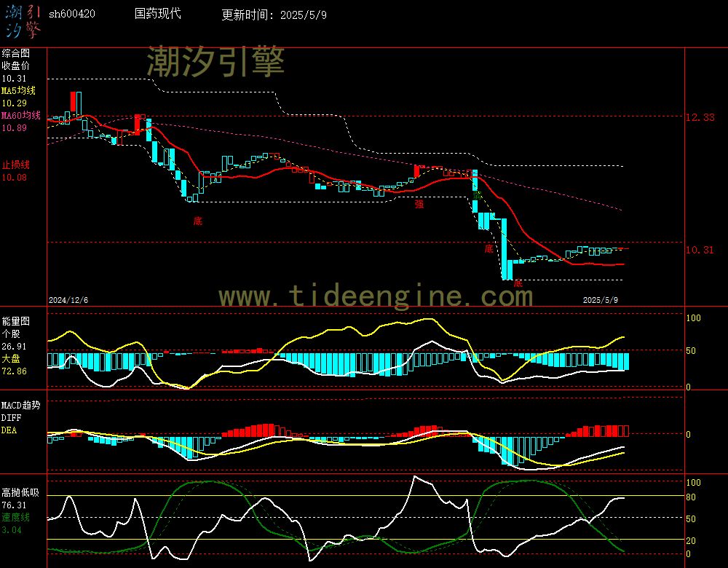Select the DIFF legend label
728x568 pixels.
point(11,418)
